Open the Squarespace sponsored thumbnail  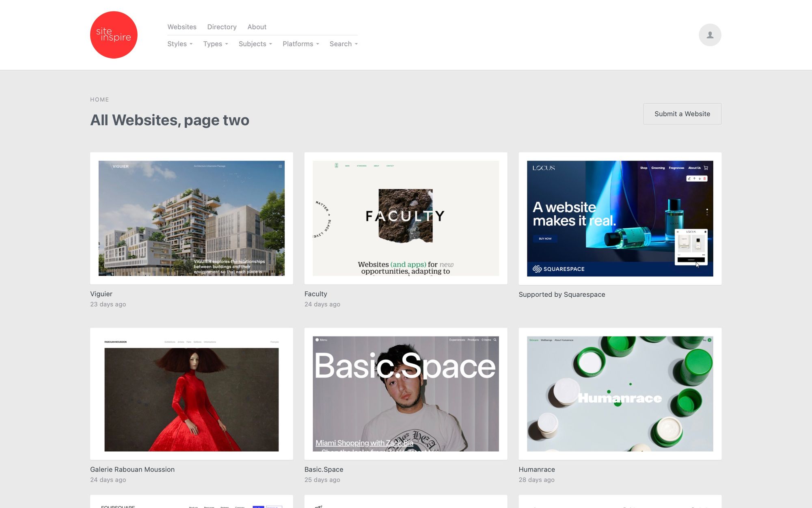click(x=620, y=219)
